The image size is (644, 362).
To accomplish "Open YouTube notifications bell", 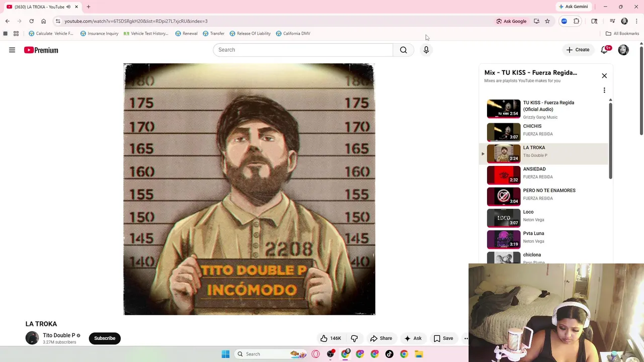I will [x=605, y=50].
